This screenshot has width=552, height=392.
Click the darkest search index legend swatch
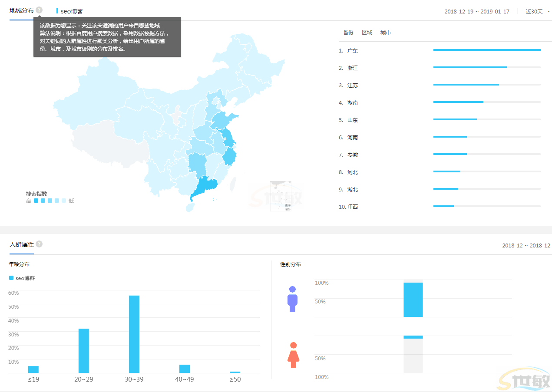[x=36, y=201]
